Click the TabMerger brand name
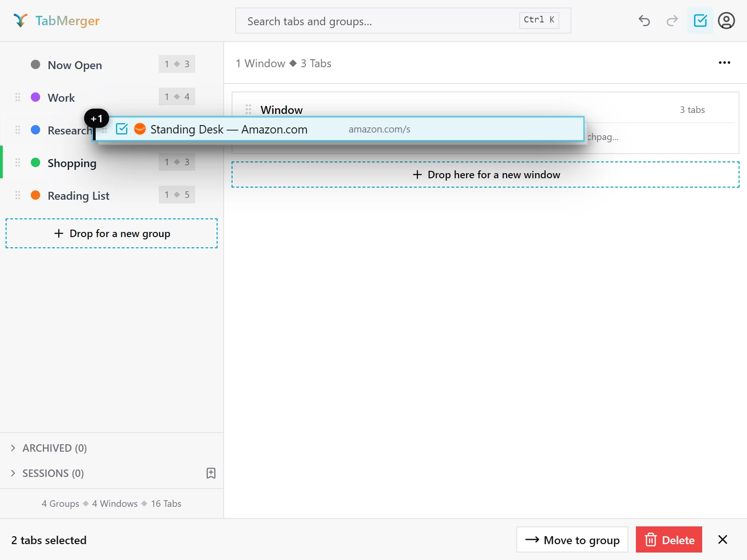The width and height of the screenshot is (747, 560). click(67, 21)
